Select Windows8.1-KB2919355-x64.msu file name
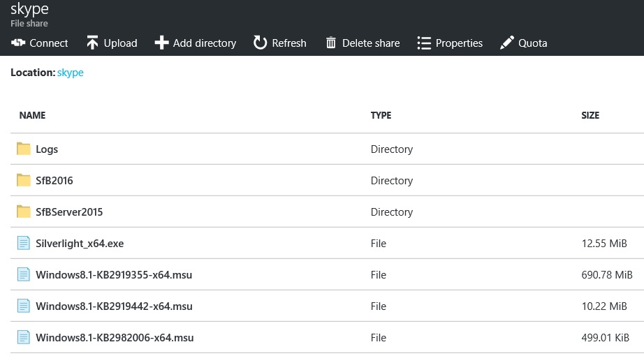This screenshot has width=644, height=363. pos(114,275)
